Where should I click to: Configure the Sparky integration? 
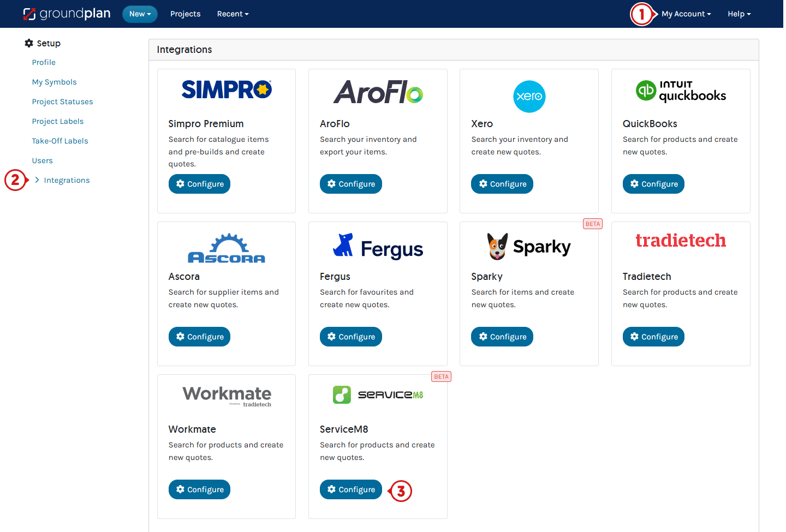502,337
